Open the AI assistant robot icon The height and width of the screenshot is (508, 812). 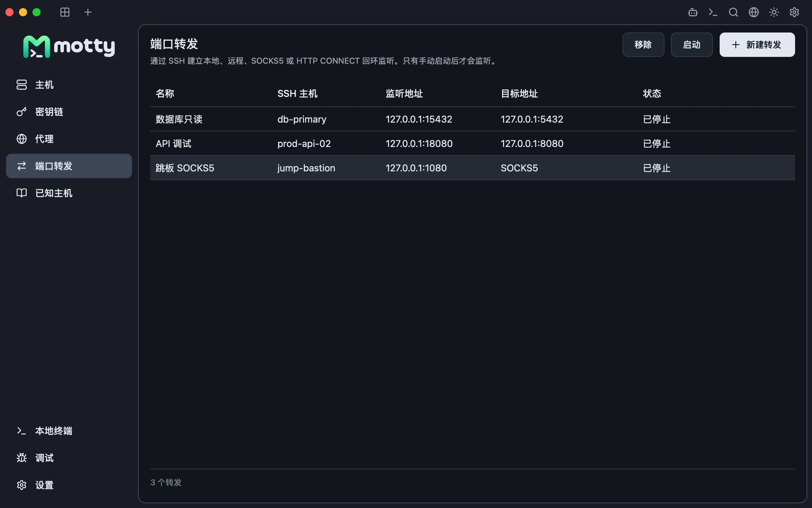point(693,12)
